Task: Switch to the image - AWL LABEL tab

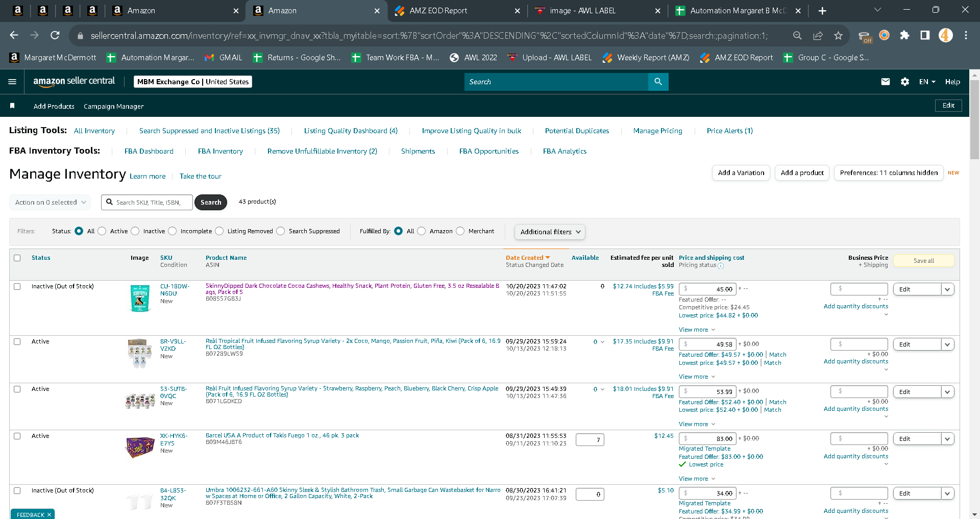Action: pyautogui.click(x=598, y=11)
